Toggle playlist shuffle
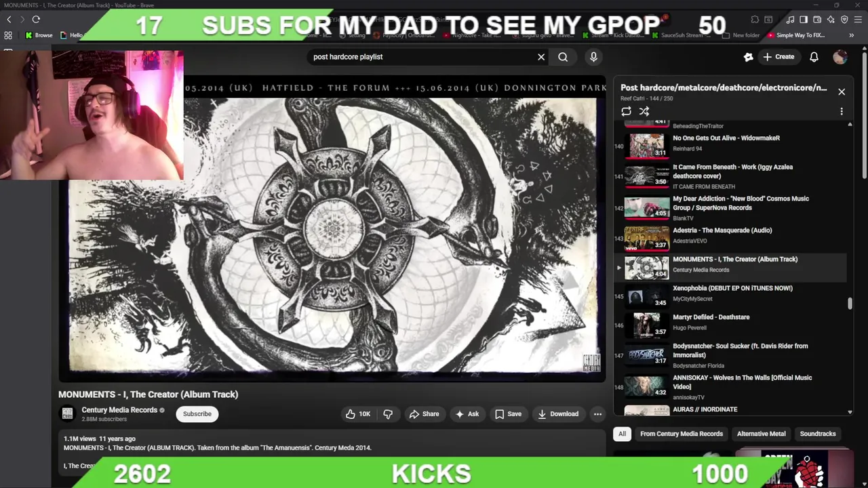Viewport: 868px width, 488px height. (x=644, y=111)
